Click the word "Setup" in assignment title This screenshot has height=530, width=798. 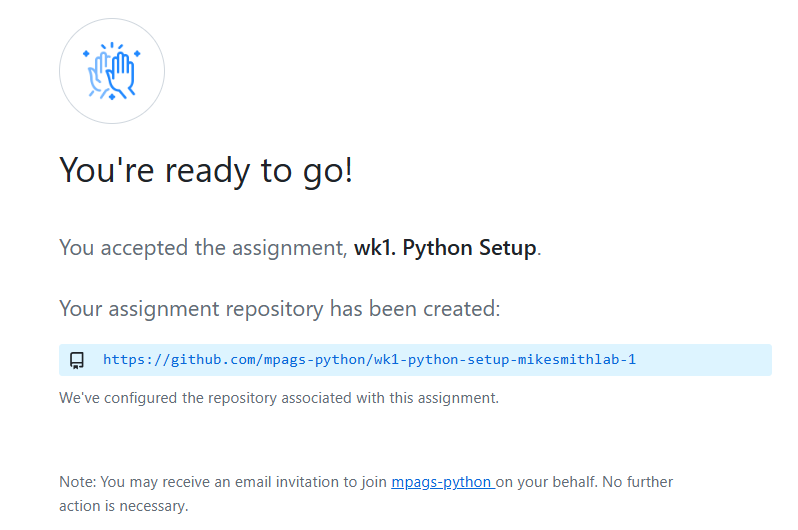coord(508,248)
